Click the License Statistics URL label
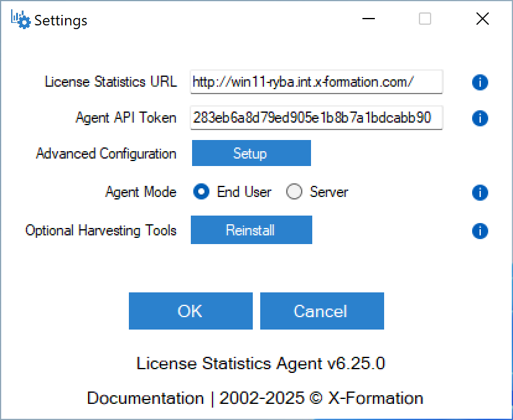 (111, 82)
